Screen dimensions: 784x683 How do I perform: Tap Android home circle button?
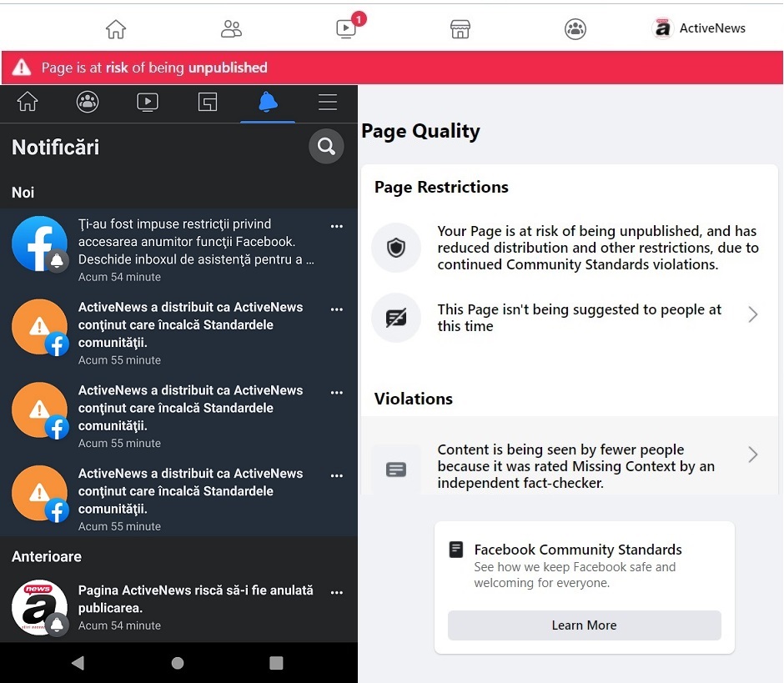(x=178, y=663)
